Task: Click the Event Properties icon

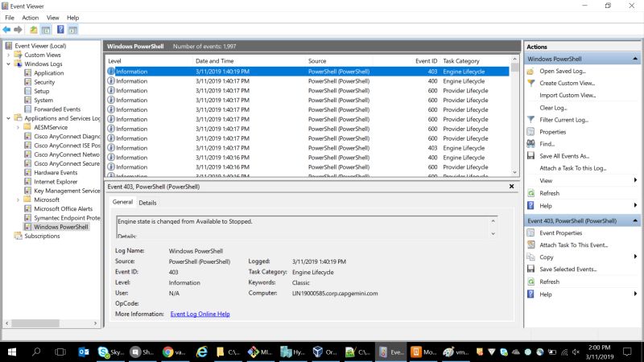Action: tap(530, 232)
